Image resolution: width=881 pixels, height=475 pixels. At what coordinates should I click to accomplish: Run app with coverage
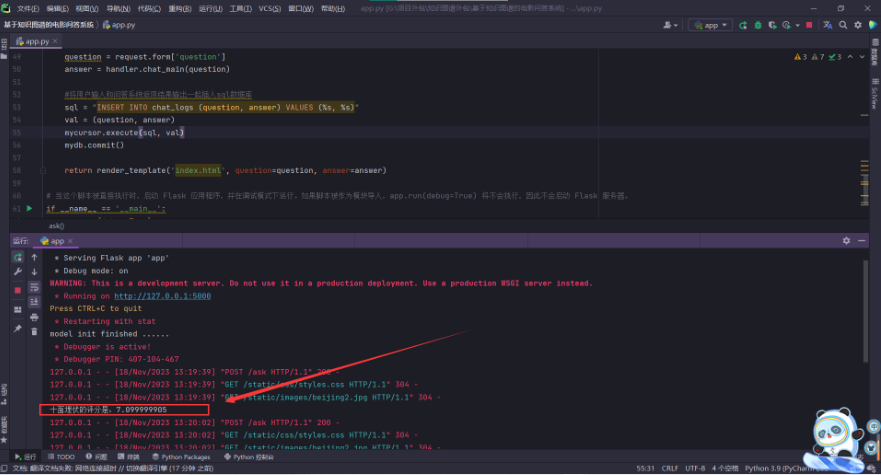coord(772,25)
